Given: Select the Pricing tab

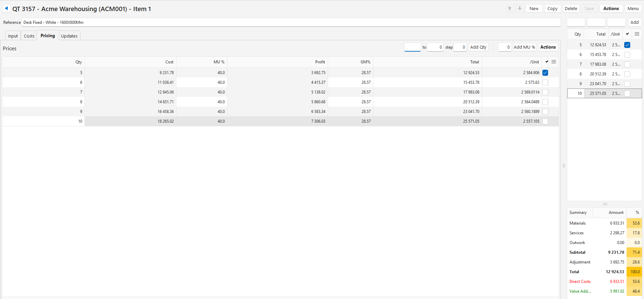Looking at the screenshot, I should click(x=48, y=36).
